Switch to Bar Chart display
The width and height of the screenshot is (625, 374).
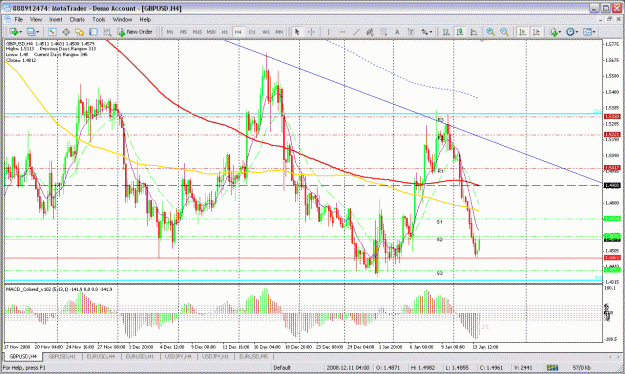click(446, 32)
